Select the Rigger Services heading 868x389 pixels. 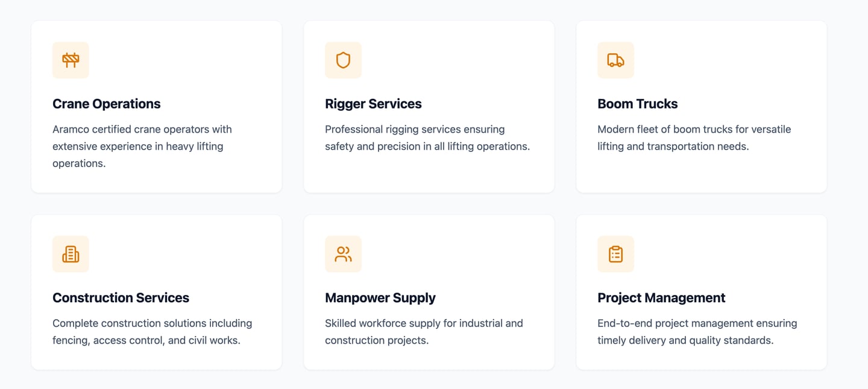[x=373, y=104]
